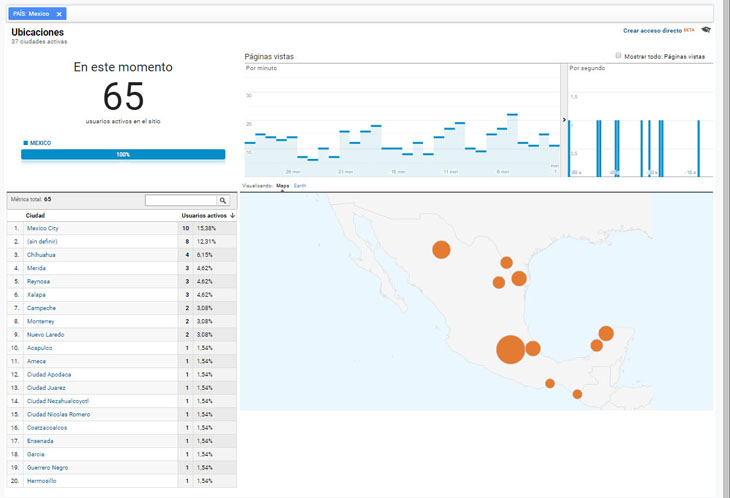This screenshot has width=730, height=498.
Task: Open Chihuahua city link
Action: [41, 255]
